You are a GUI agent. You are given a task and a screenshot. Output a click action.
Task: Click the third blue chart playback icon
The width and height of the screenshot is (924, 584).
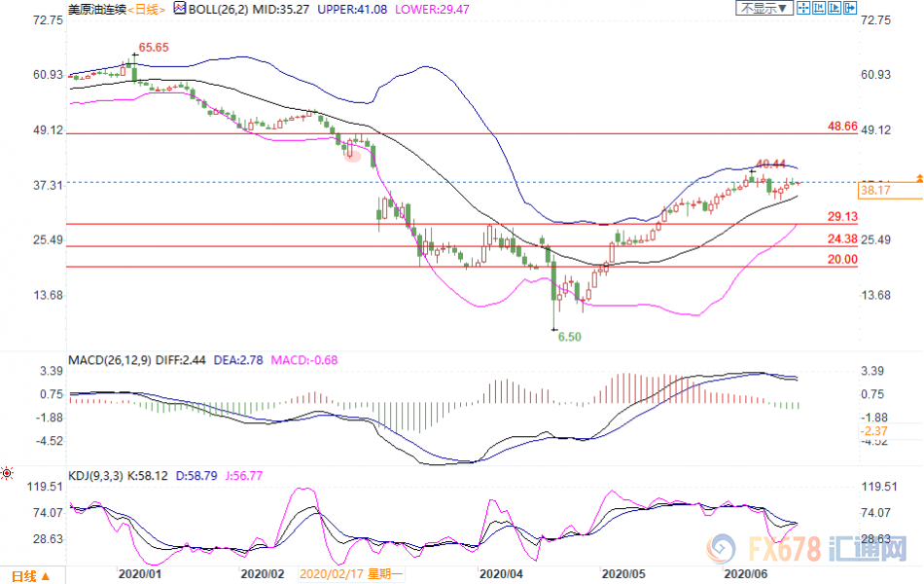[x=834, y=9]
